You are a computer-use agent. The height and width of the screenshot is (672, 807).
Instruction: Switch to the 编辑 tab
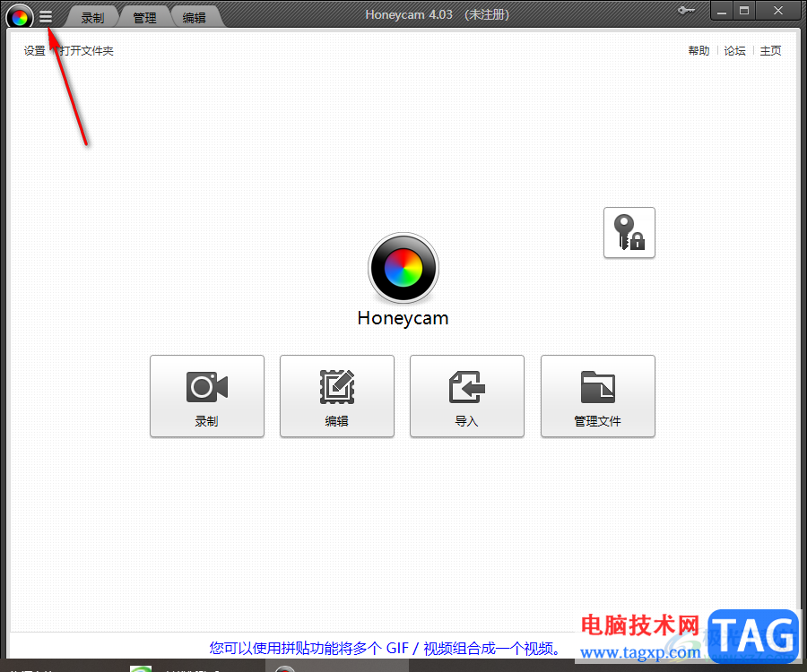(194, 18)
